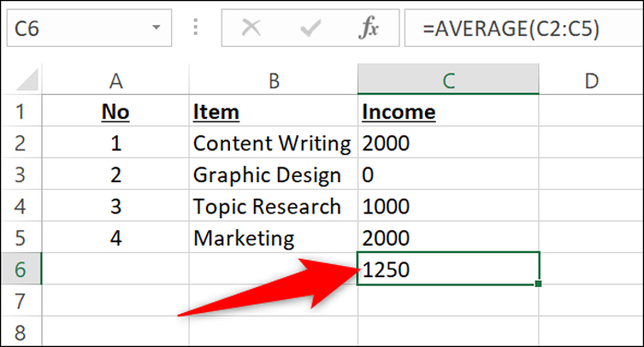This screenshot has height=347, width=644.
Task: Click the fill handle on cell C6
Action: pos(538,283)
